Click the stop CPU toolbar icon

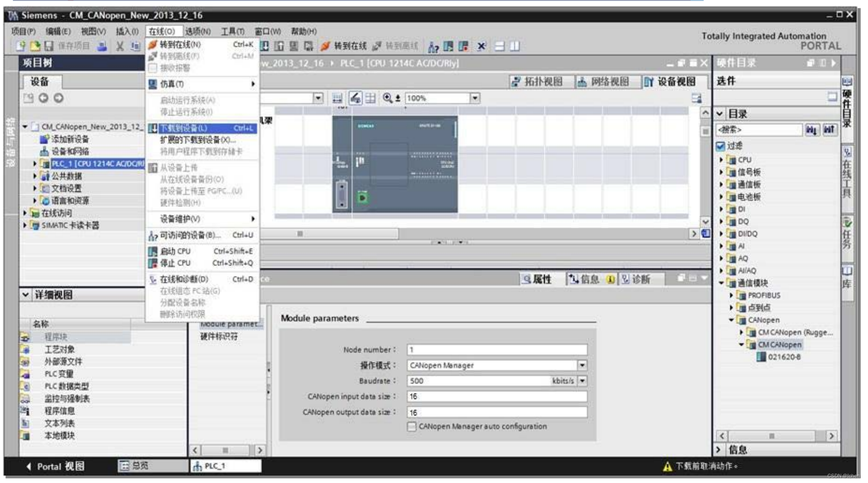pyautogui.click(x=463, y=46)
